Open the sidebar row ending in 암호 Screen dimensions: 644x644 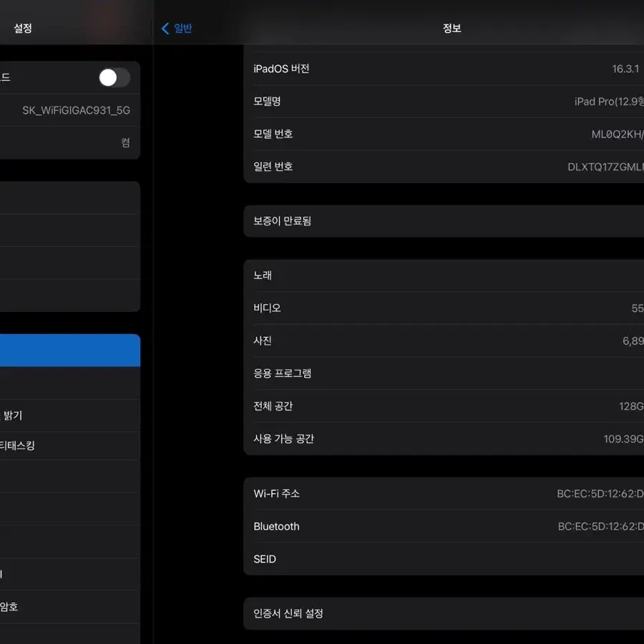coord(70,607)
